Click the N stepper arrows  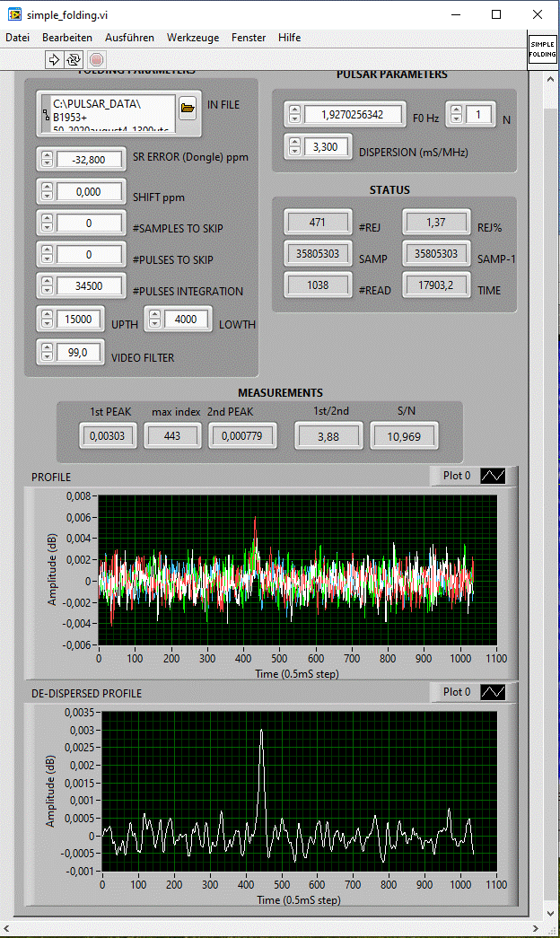[457, 114]
